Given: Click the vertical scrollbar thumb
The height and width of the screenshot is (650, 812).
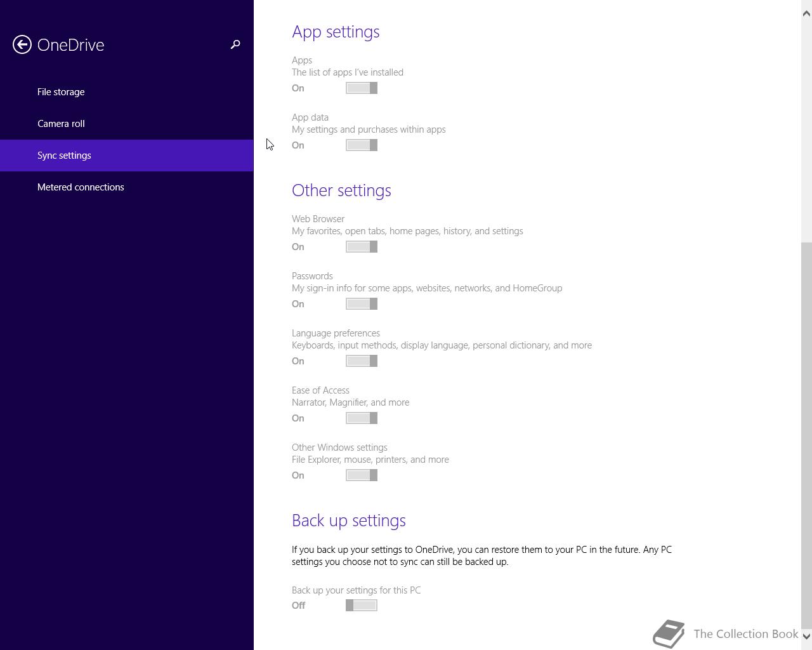Looking at the screenshot, I should click(807, 435).
